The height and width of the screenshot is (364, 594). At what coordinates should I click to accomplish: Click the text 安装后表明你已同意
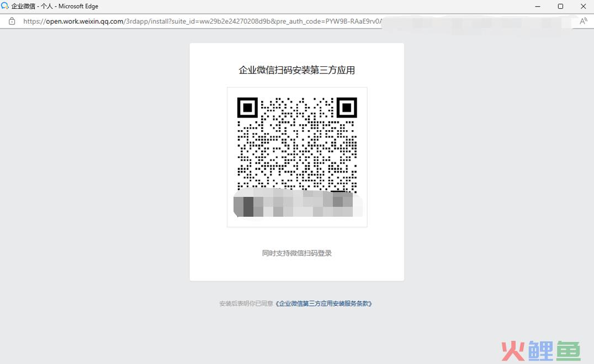246,303
